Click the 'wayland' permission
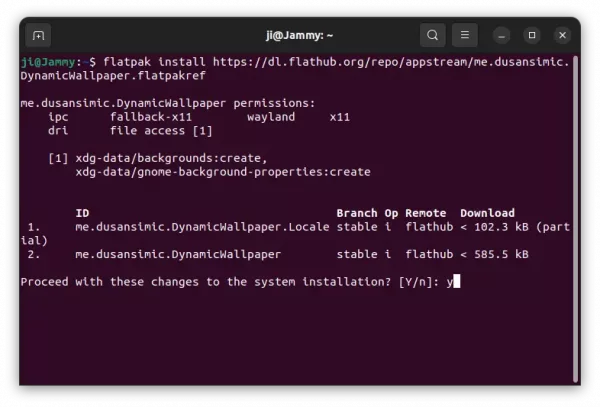 tap(271, 117)
